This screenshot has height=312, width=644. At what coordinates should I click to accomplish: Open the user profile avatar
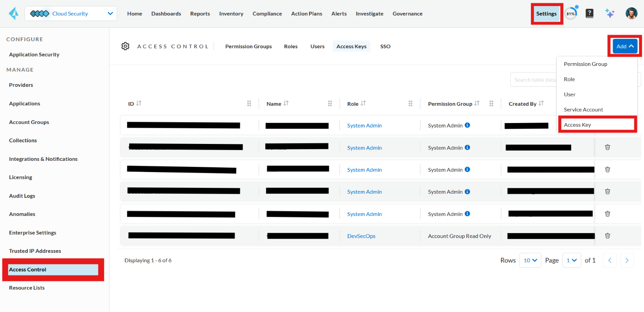point(631,13)
